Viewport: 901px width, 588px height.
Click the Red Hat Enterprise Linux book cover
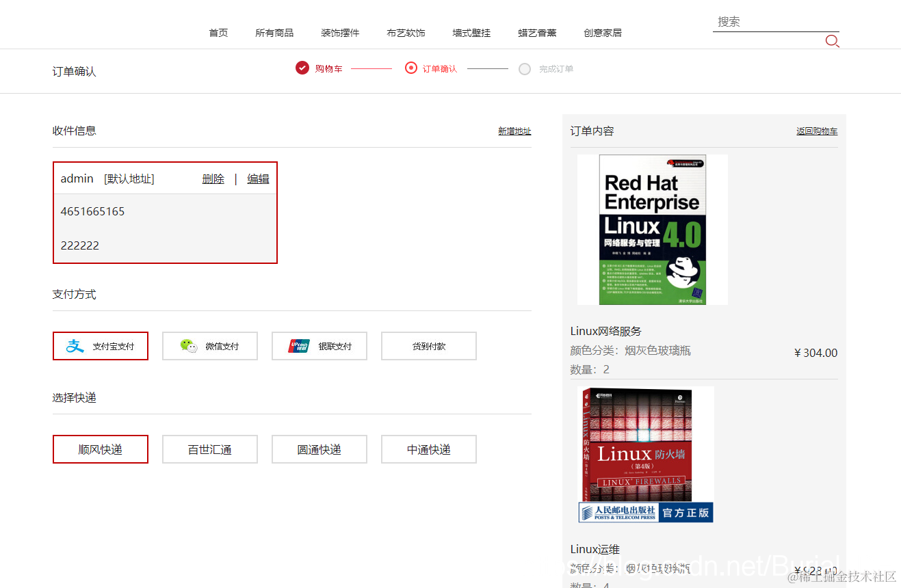[x=653, y=230]
